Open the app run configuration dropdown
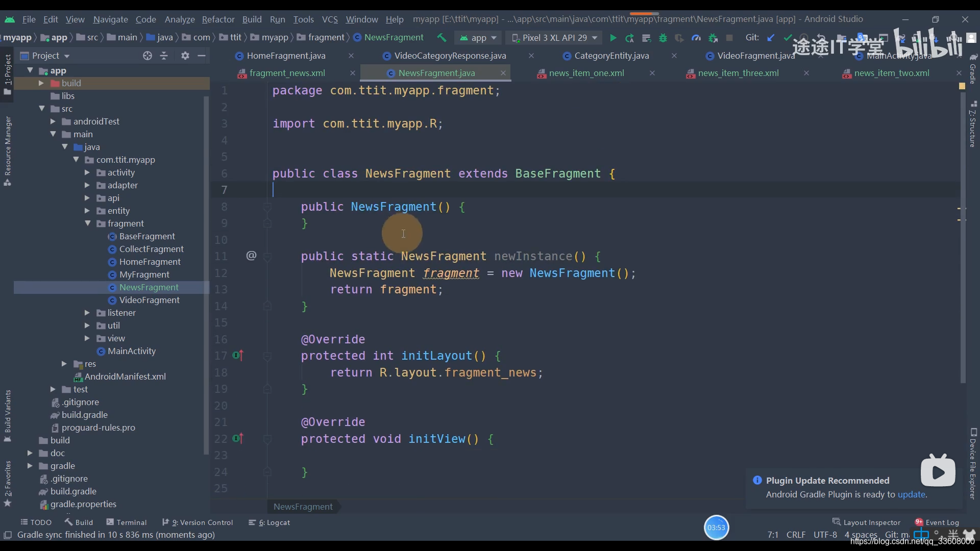This screenshot has height=551, width=980. (x=478, y=38)
